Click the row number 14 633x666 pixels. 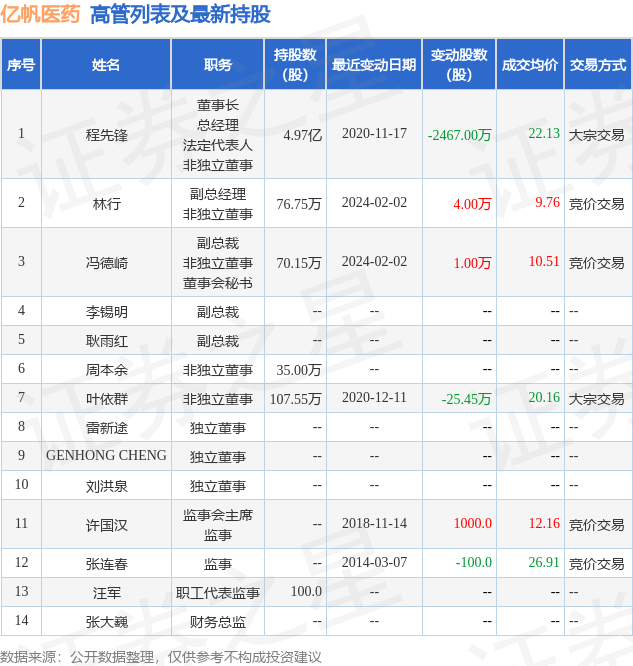[x=21, y=620]
